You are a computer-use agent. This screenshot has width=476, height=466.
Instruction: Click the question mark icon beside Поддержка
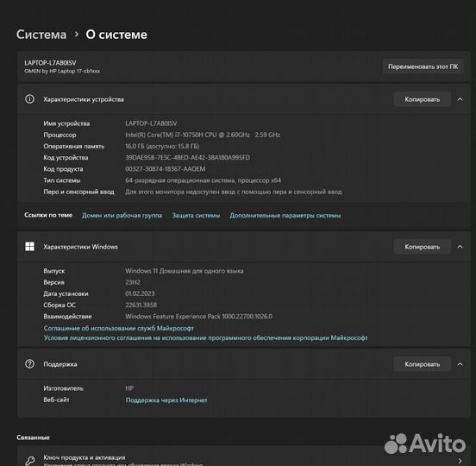pyautogui.click(x=29, y=363)
